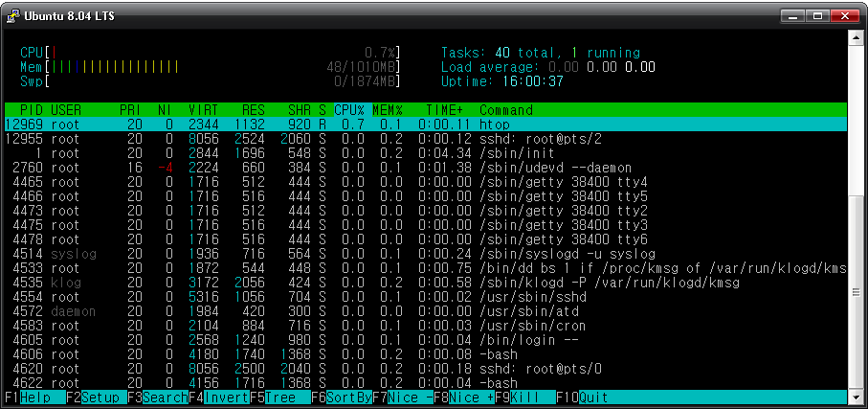Click F7 Nice - footer button
Screen dimensions: 868x409
(x=403, y=398)
